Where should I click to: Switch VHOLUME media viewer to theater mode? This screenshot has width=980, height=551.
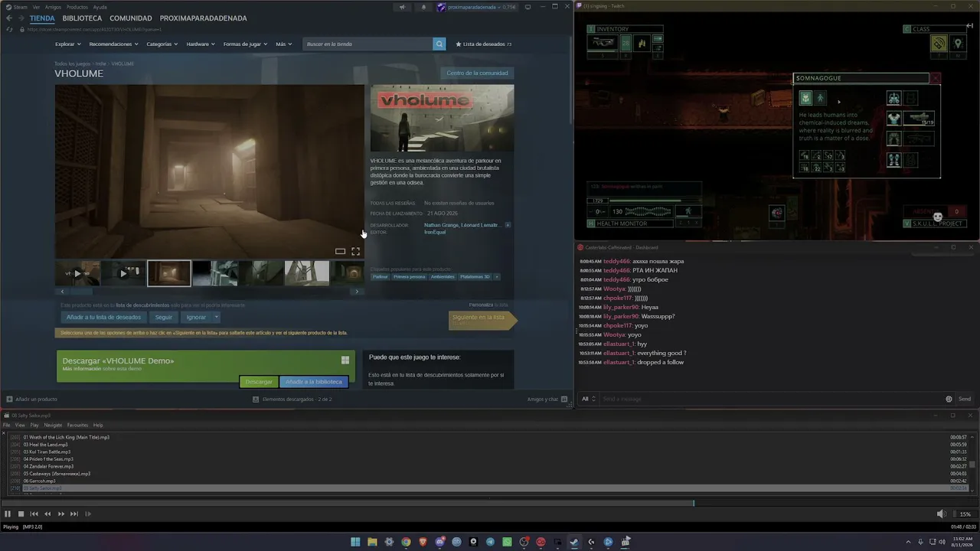(340, 251)
